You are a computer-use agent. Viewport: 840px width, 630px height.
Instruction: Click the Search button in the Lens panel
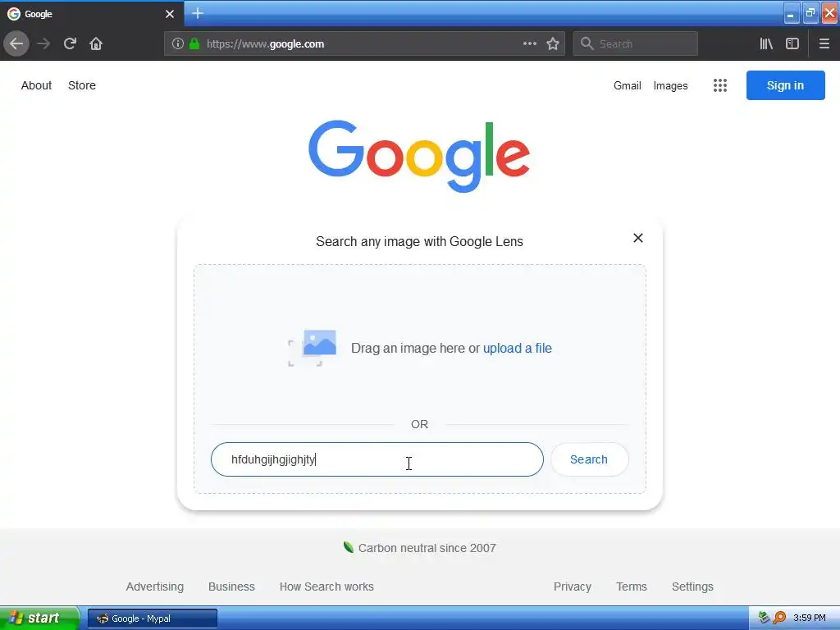pyautogui.click(x=589, y=459)
